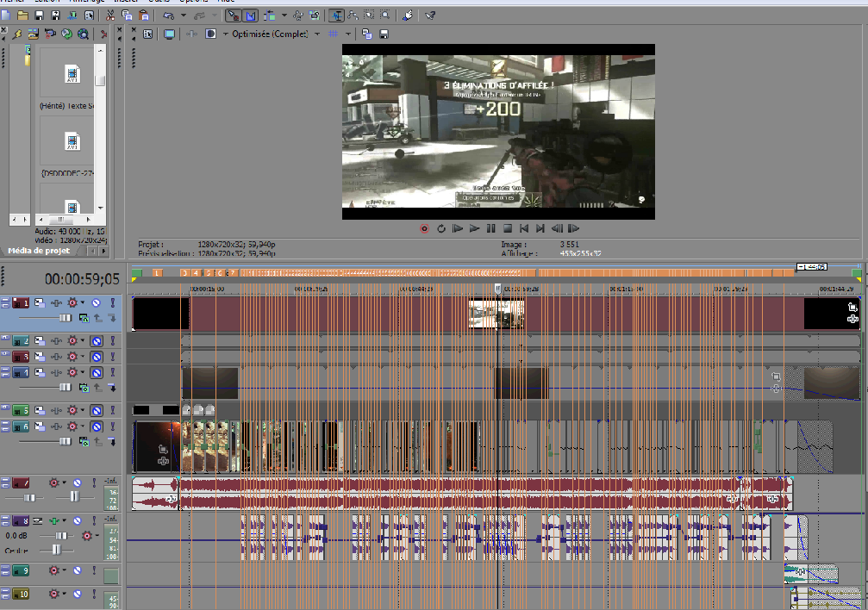868x610 pixels.
Task: Open Track FX dropdown arrow on track 6
Action: click(x=83, y=426)
